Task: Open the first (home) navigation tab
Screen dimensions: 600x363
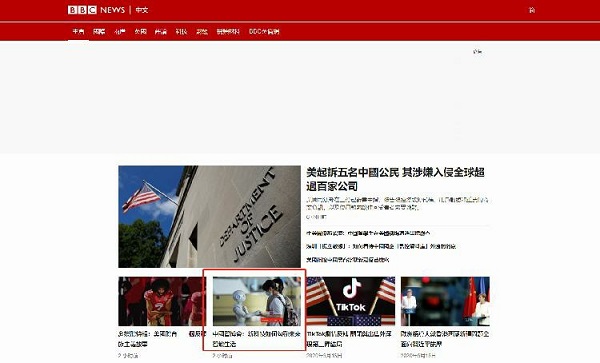Action: pos(78,31)
